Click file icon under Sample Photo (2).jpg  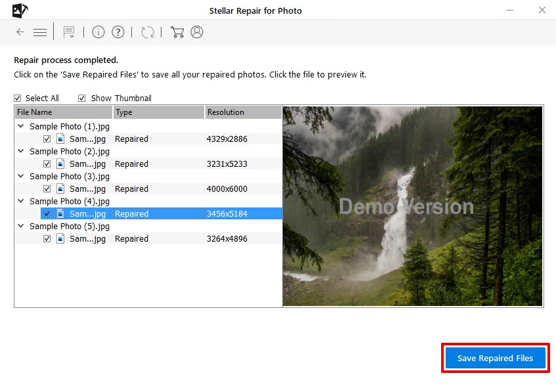coord(60,163)
